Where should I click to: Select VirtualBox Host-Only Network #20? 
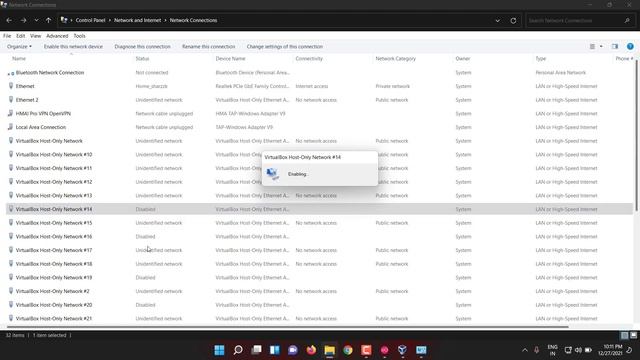320,305
